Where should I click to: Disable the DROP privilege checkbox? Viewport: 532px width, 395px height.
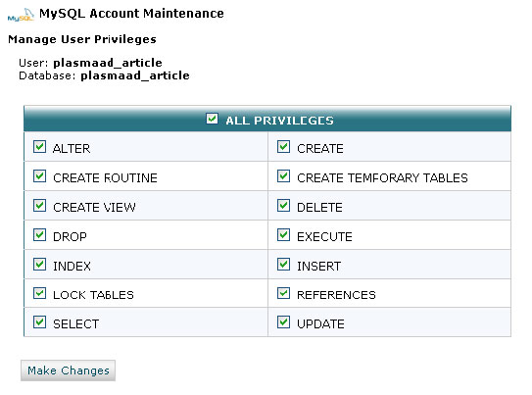click(40, 234)
